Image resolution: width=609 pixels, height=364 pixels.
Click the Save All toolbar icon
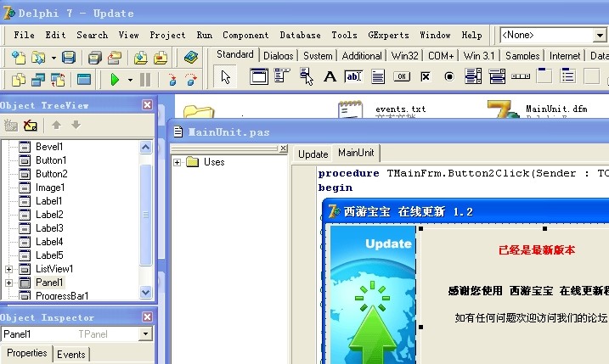tap(94, 58)
